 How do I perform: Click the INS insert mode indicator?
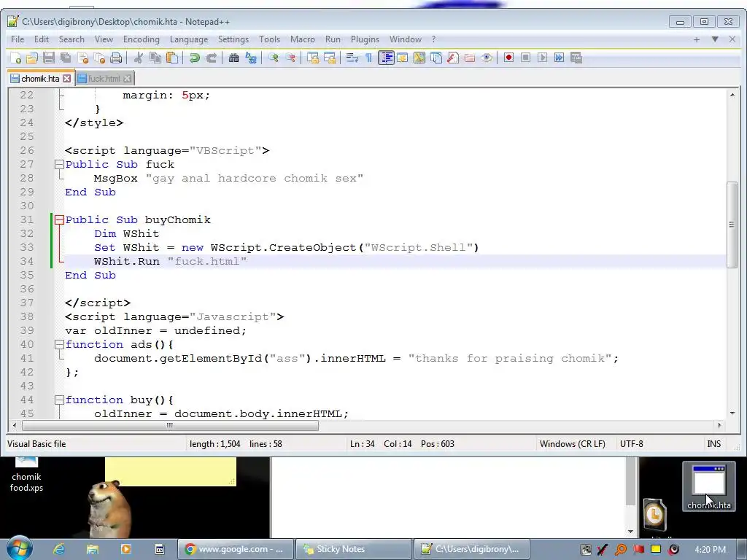713,444
